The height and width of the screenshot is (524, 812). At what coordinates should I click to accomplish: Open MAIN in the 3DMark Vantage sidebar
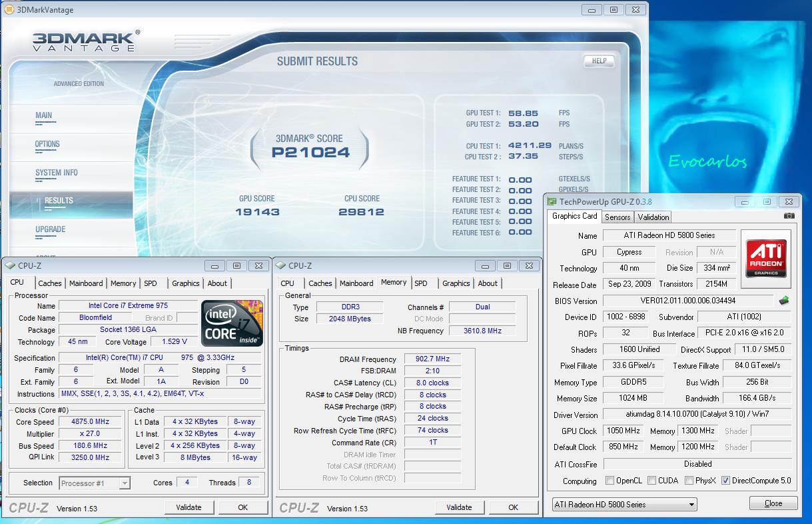coord(44,115)
